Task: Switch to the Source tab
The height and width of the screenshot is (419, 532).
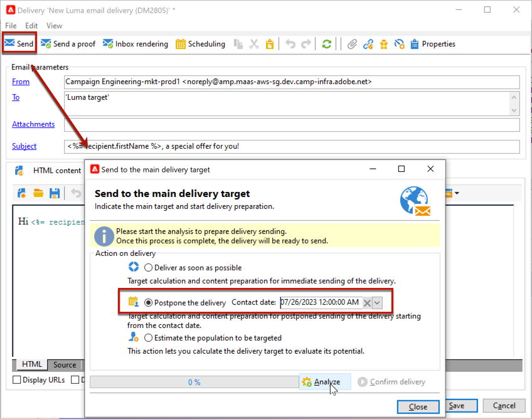Action: coord(65,364)
